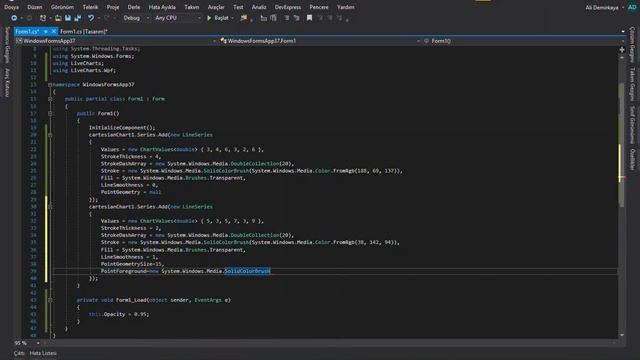Click the navigate forward toolbar arrow
The height and width of the screenshot is (360, 640).
click(x=29, y=18)
